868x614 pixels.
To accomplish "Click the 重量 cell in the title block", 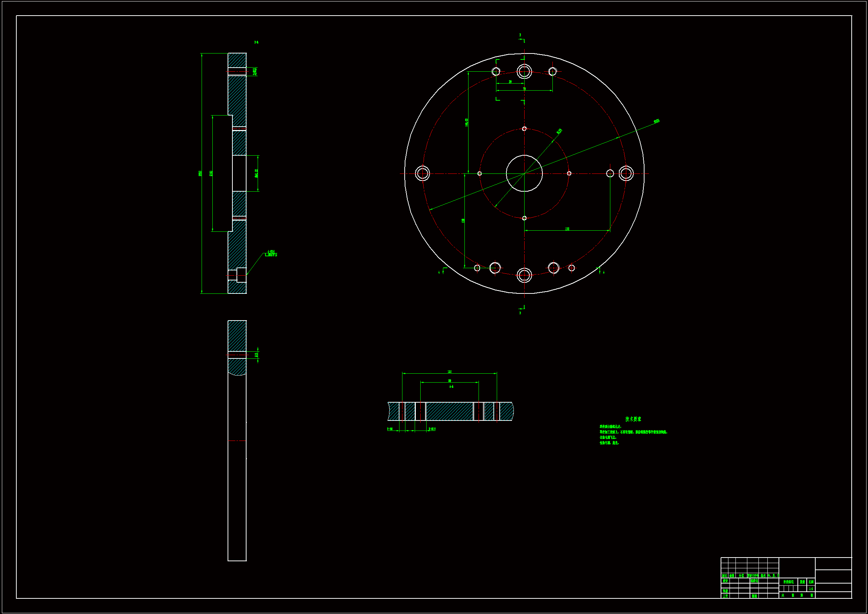I will point(802,582).
